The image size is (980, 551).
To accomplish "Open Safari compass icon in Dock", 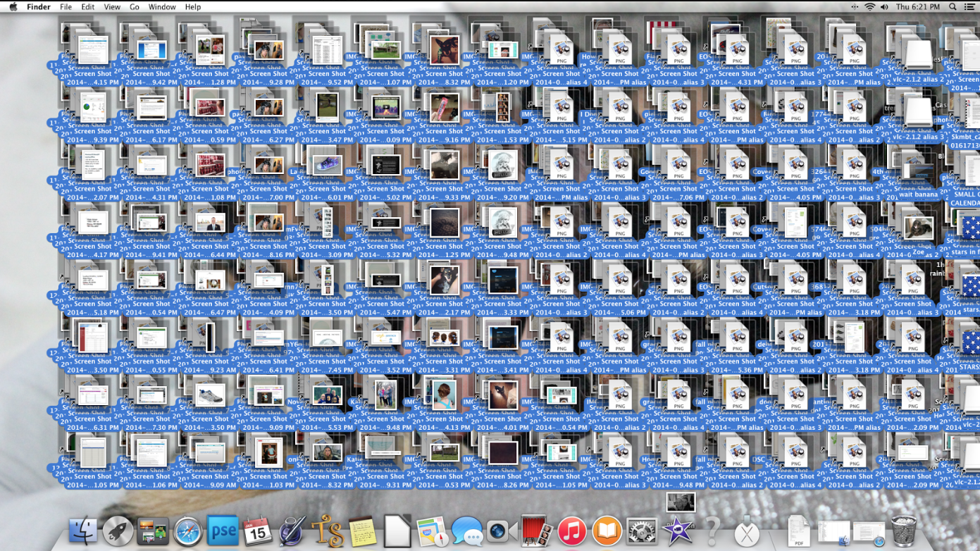I will [188, 531].
